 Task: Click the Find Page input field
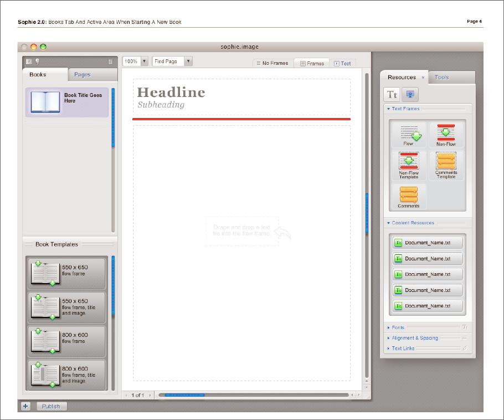tap(168, 61)
